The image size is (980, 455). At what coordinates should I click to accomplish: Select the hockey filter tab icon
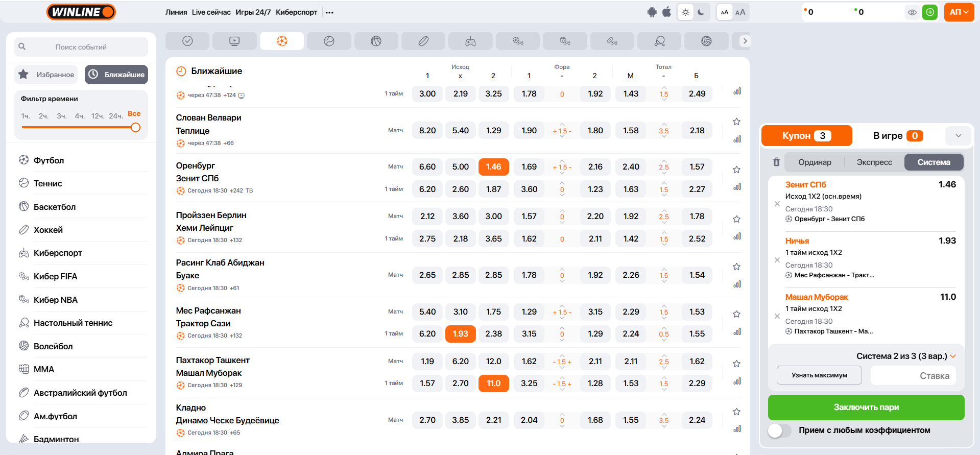pos(423,41)
